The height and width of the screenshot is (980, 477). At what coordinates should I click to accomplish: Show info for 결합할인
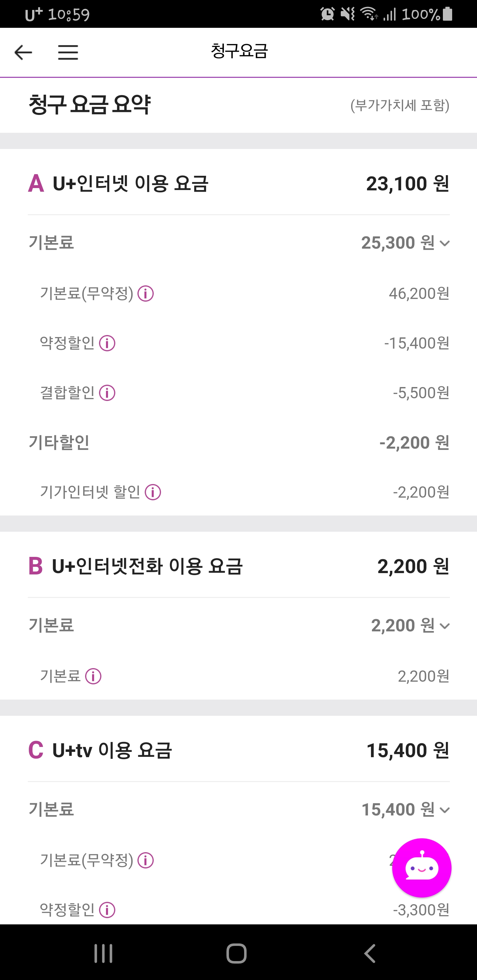point(107,393)
